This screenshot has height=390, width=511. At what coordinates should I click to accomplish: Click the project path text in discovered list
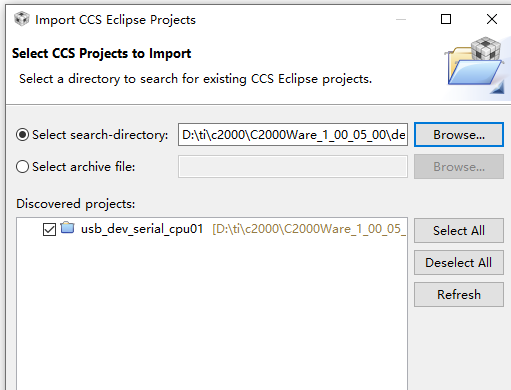click(x=309, y=229)
